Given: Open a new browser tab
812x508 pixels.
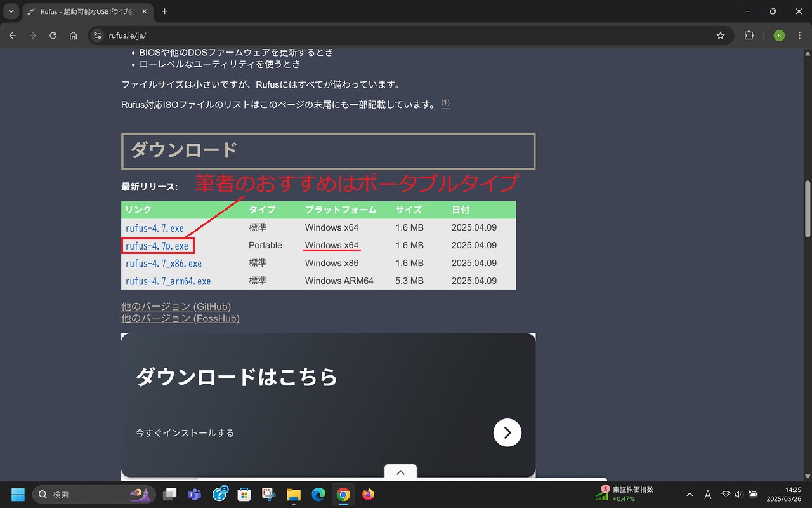Looking at the screenshot, I should (165, 11).
